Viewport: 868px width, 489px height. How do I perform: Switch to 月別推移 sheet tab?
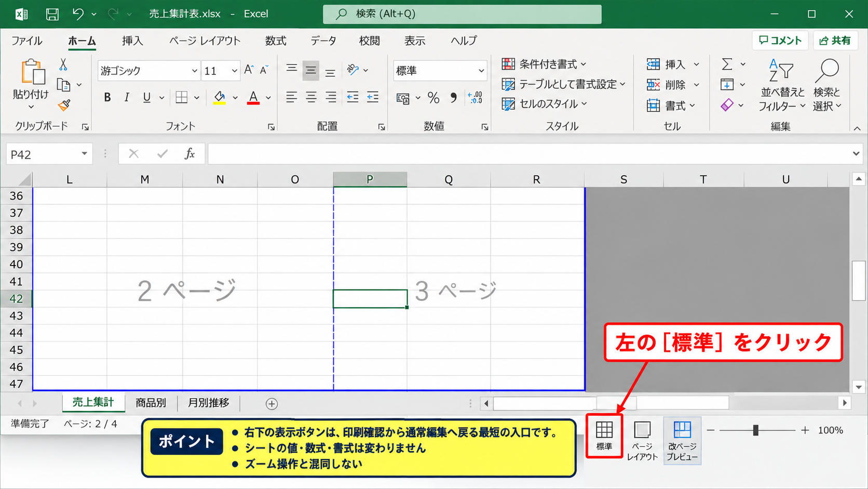[x=209, y=403]
